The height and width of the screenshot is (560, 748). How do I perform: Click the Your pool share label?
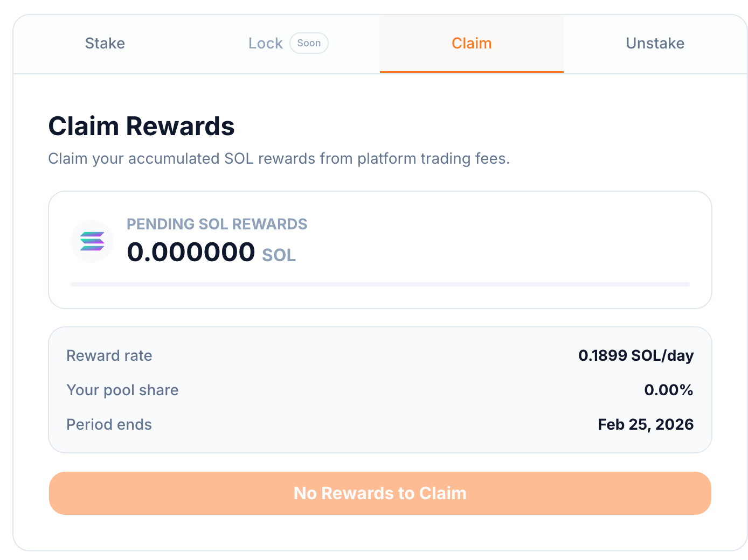[122, 390]
